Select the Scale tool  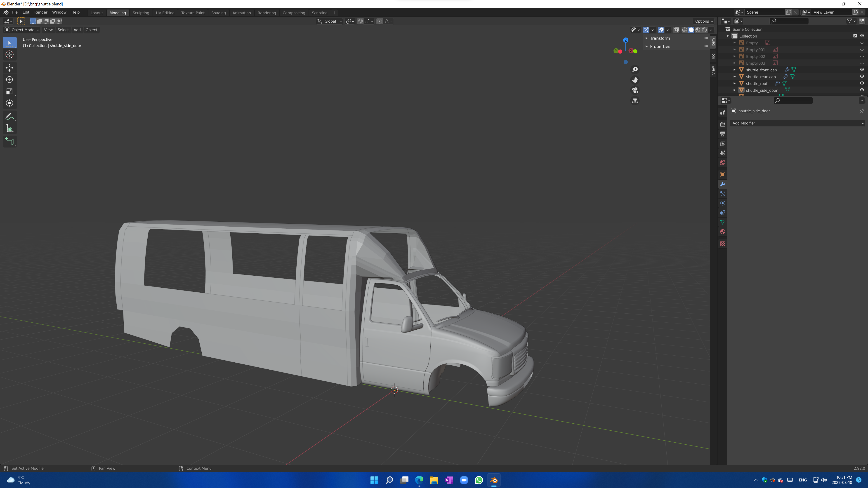tap(9, 91)
